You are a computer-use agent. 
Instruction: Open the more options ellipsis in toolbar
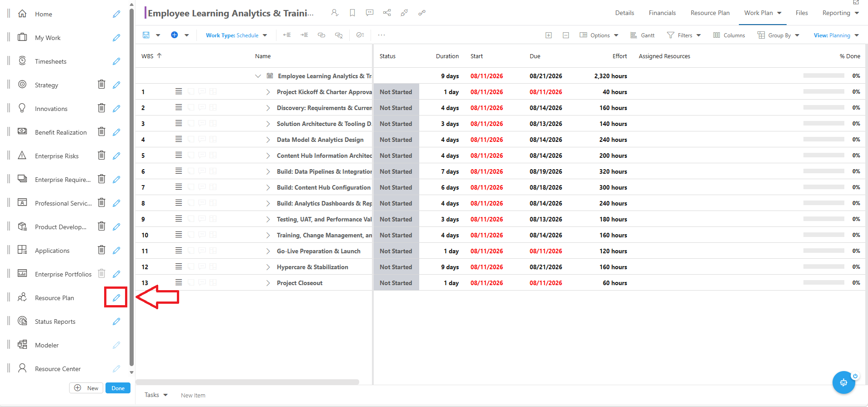click(x=381, y=35)
